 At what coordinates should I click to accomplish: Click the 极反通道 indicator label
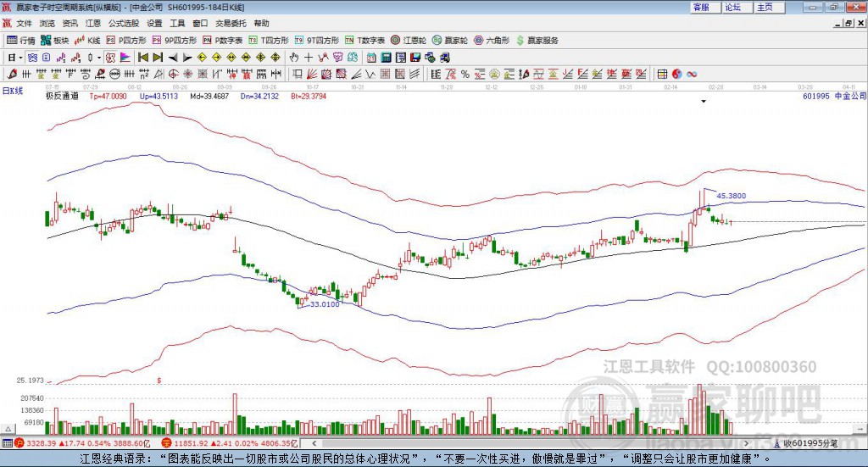62,97
